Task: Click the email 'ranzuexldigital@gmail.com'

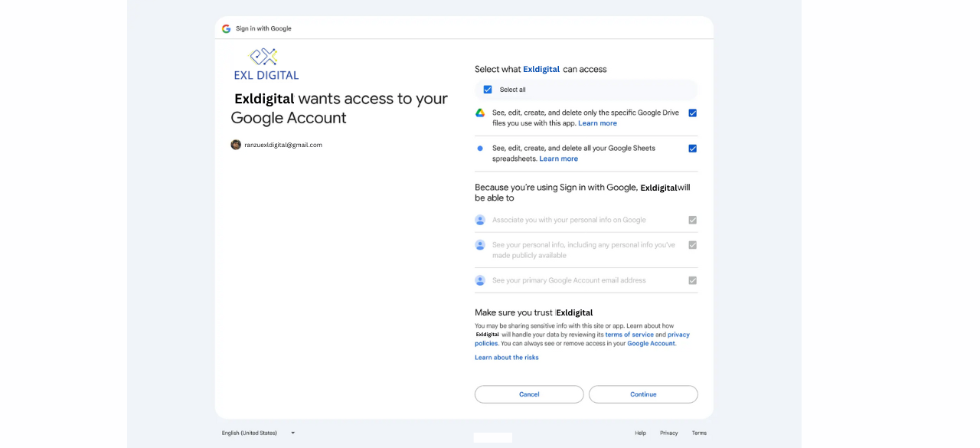Action: (x=283, y=145)
